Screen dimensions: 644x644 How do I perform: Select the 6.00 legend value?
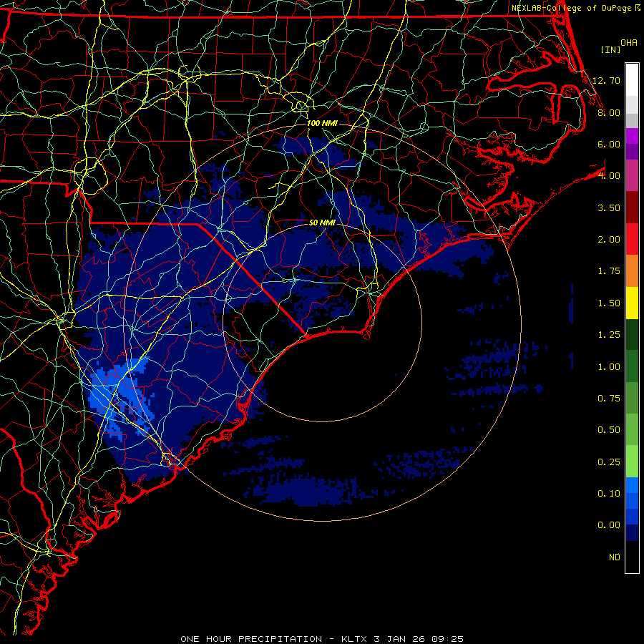(x=609, y=144)
